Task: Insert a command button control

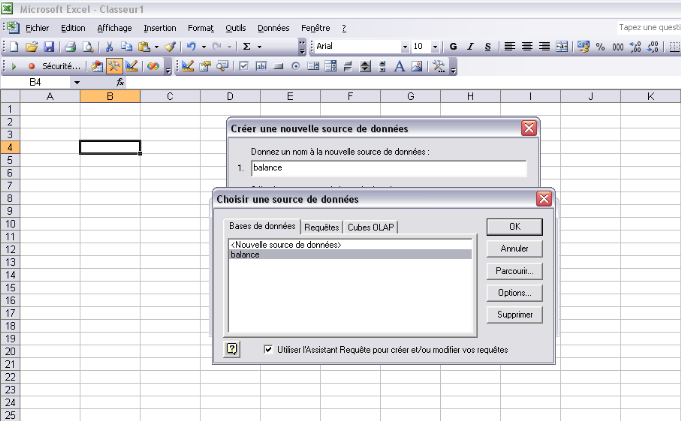Action: pos(278,66)
